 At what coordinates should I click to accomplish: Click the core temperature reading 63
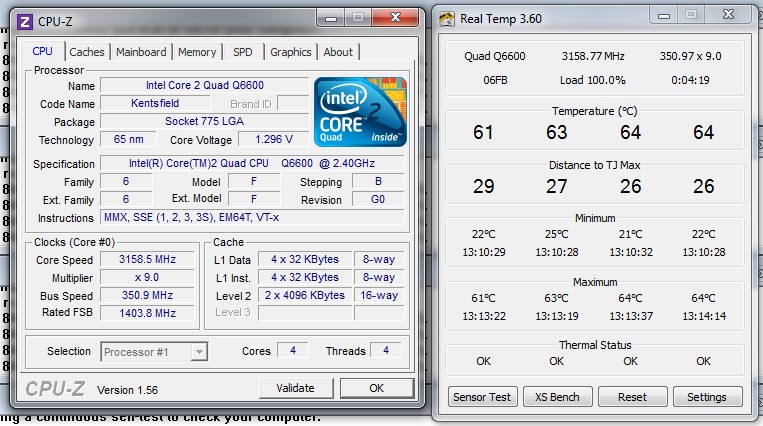point(557,132)
